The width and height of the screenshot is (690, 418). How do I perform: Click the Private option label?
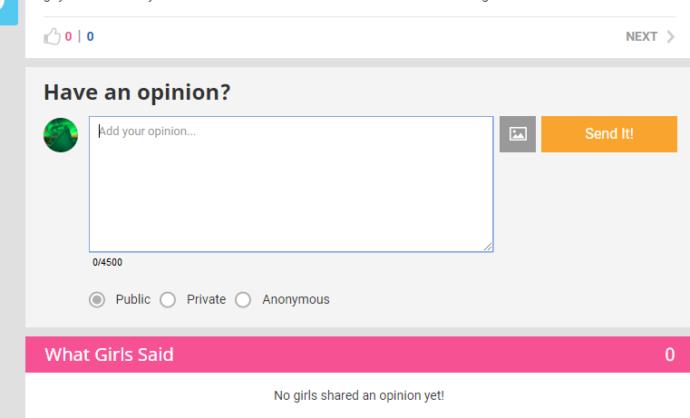pyautogui.click(x=206, y=299)
